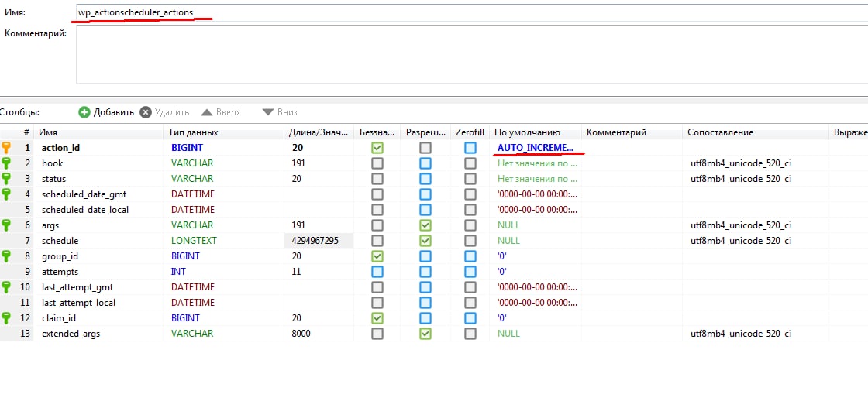Open NULL default value of args
The height and width of the screenshot is (415, 868).
click(x=508, y=225)
